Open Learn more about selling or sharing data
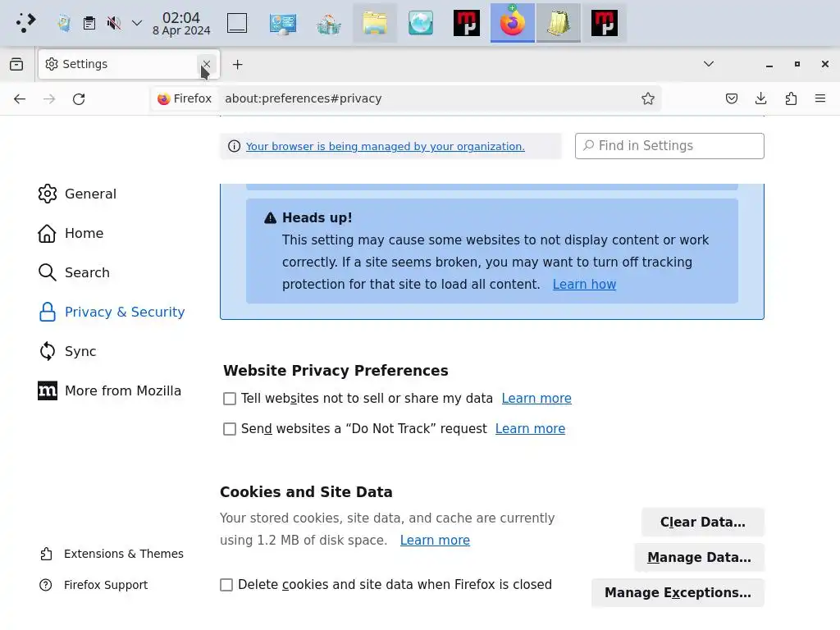840x630 pixels. (x=536, y=398)
